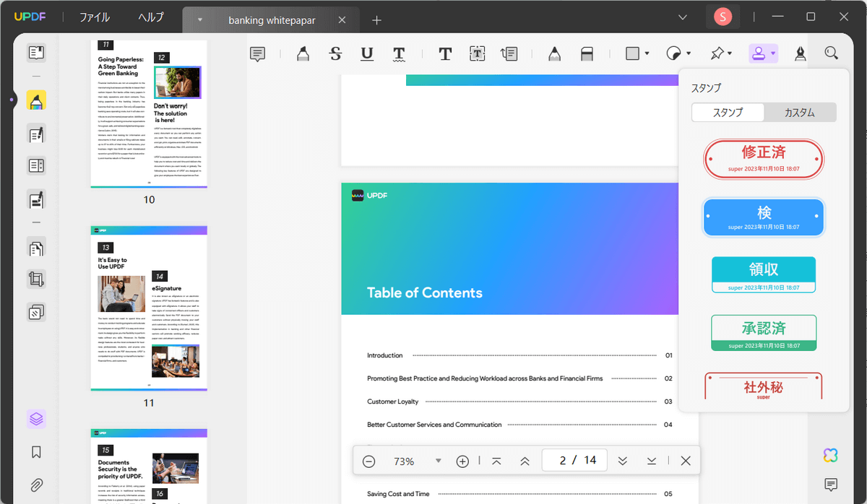
Task: Open the Attachments paperclip icon
Action: (x=36, y=485)
